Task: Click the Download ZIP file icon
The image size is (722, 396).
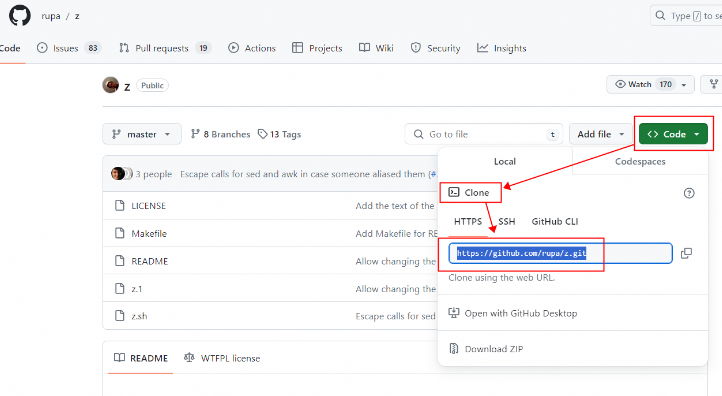Action: [x=454, y=349]
